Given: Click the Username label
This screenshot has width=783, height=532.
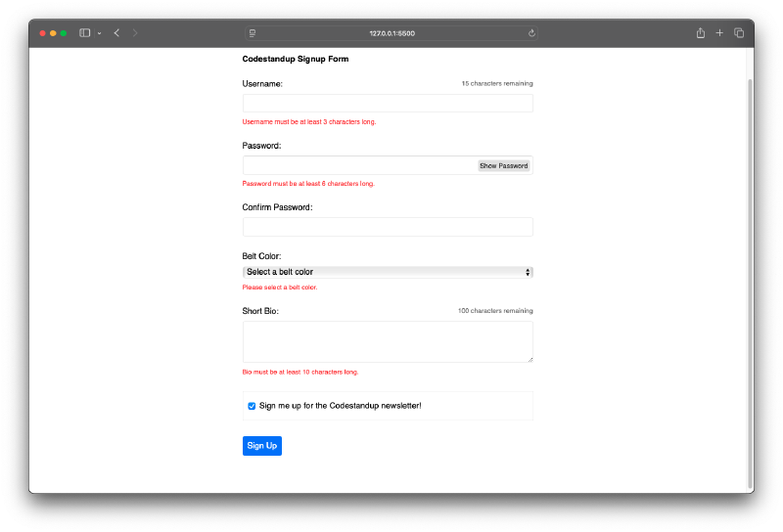Looking at the screenshot, I should (262, 84).
